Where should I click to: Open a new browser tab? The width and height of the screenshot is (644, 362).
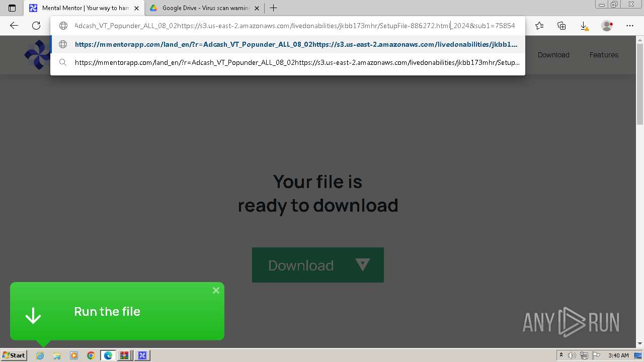[273, 8]
